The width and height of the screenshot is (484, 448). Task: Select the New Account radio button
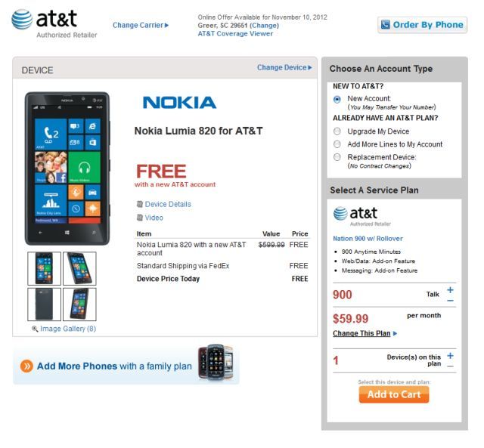(x=337, y=99)
